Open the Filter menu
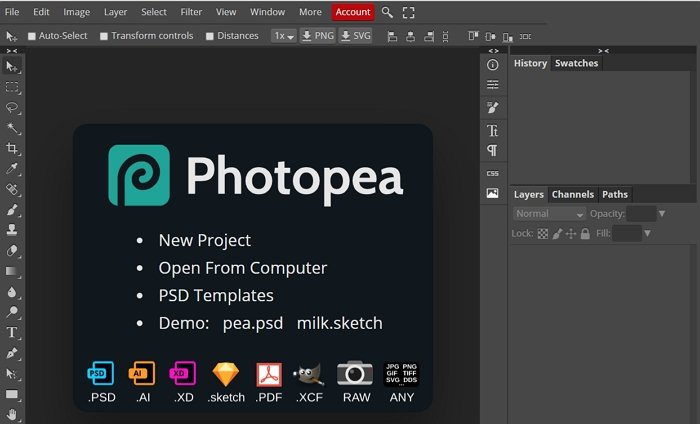 tap(191, 12)
